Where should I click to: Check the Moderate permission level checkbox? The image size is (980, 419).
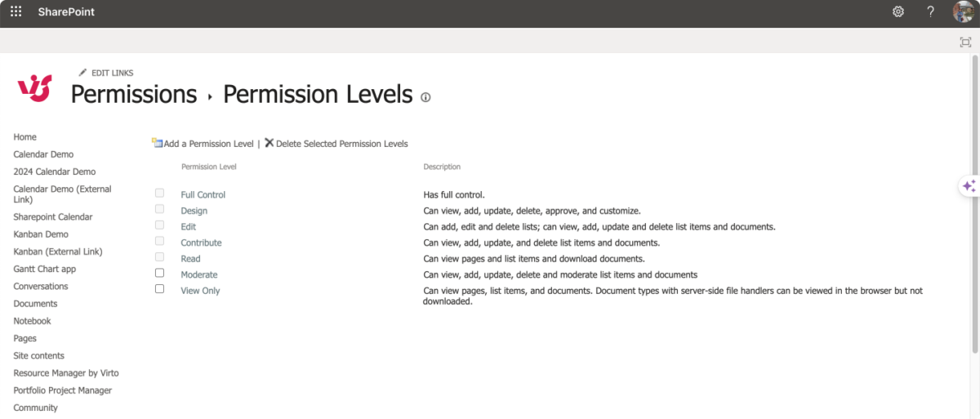pos(160,273)
